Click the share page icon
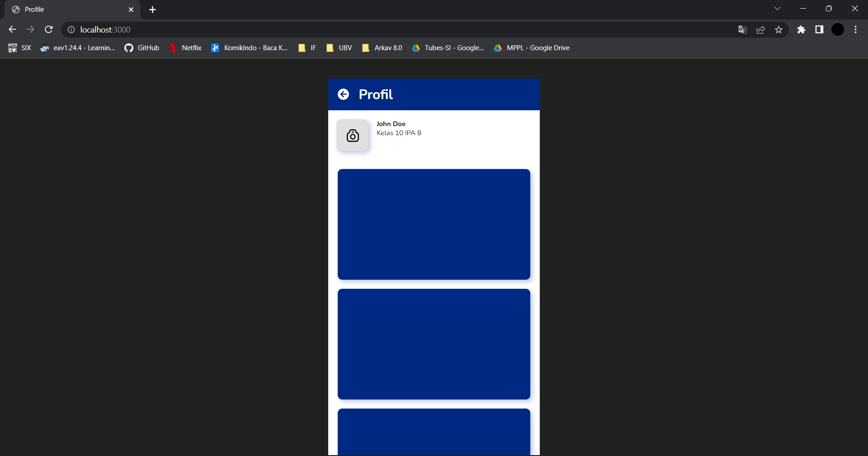The width and height of the screenshot is (868, 456). [760, 30]
